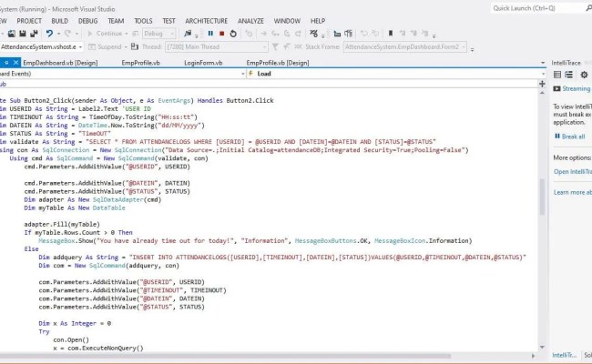Viewport: 592px width, 364px height.
Task: Pause debugging with the Break All icon
Action: (210, 34)
